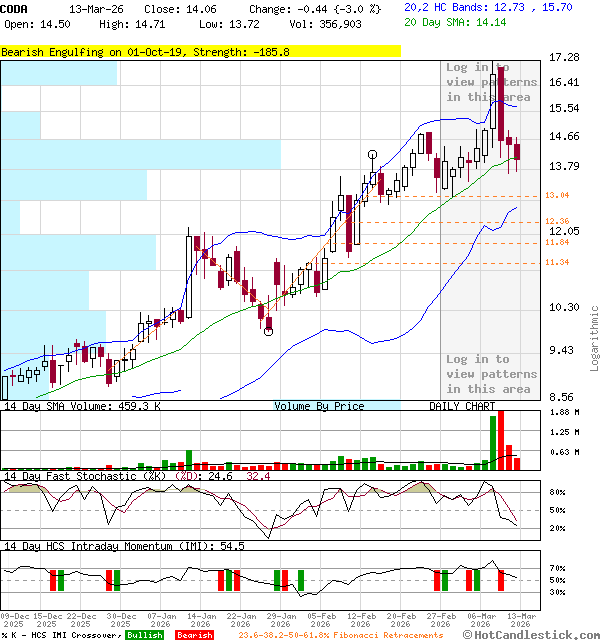Click the Volume By Price label
Screen dimensions: 600x640
click(319, 406)
